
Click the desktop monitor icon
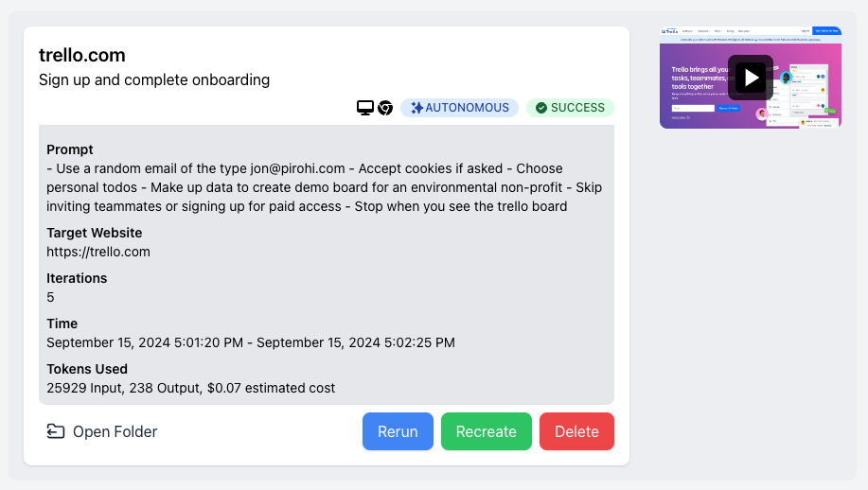pos(364,108)
